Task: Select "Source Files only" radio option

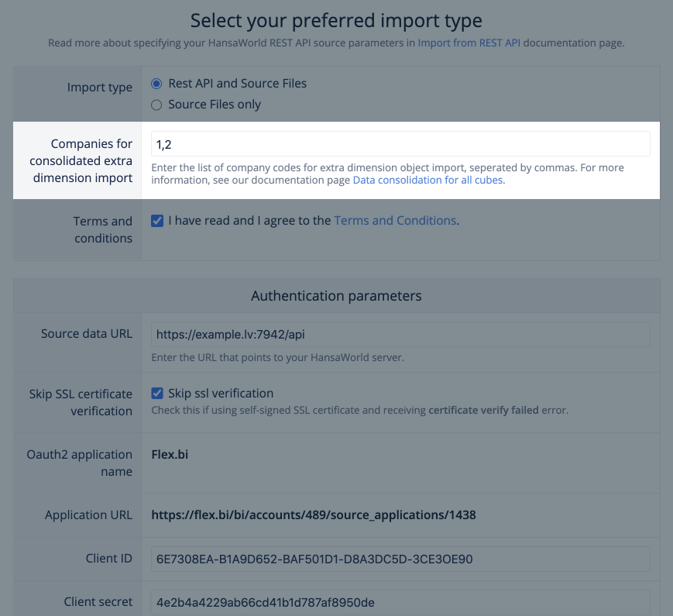Action: tap(156, 105)
